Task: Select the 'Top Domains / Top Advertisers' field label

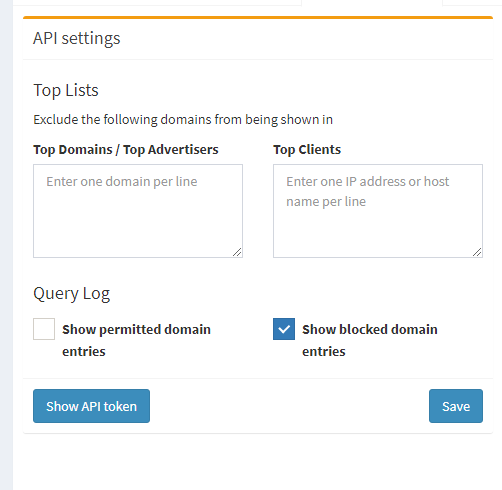Action: (126, 150)
